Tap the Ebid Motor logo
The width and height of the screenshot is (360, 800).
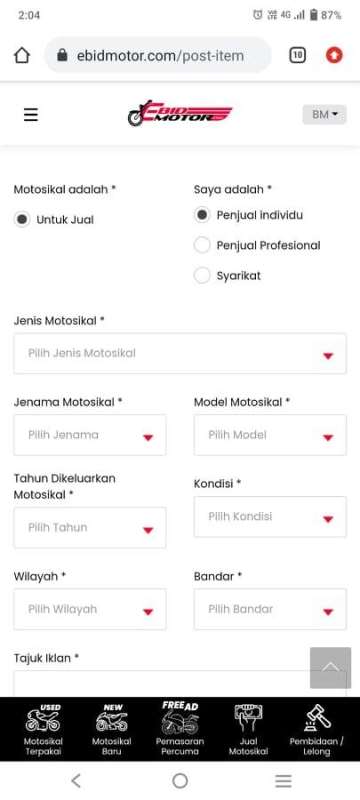(180, 113)
